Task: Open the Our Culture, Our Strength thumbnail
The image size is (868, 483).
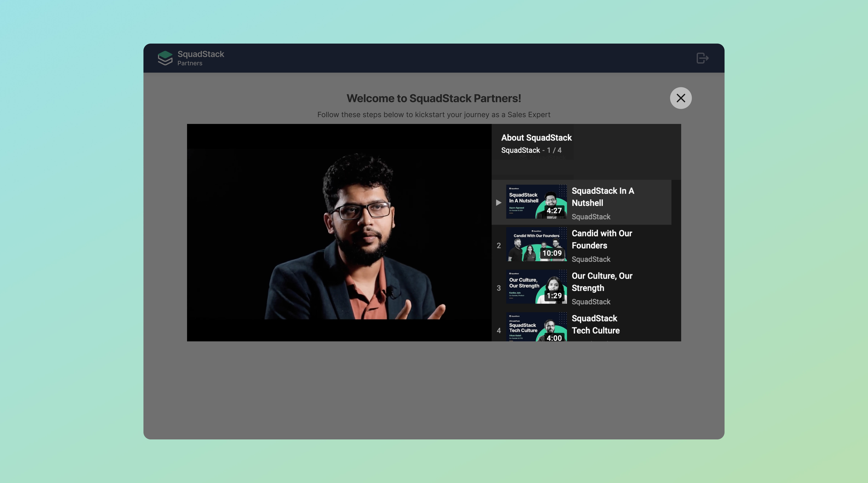Action: tap(536, 287)
